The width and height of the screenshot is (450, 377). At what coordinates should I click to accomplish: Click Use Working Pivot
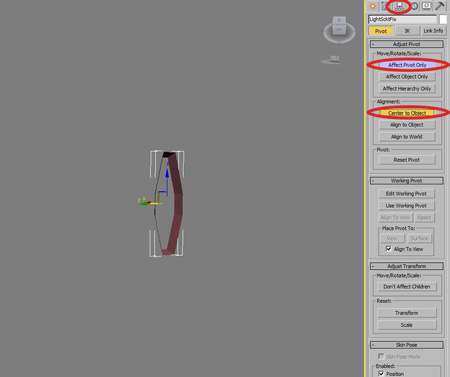pos(406,206)
